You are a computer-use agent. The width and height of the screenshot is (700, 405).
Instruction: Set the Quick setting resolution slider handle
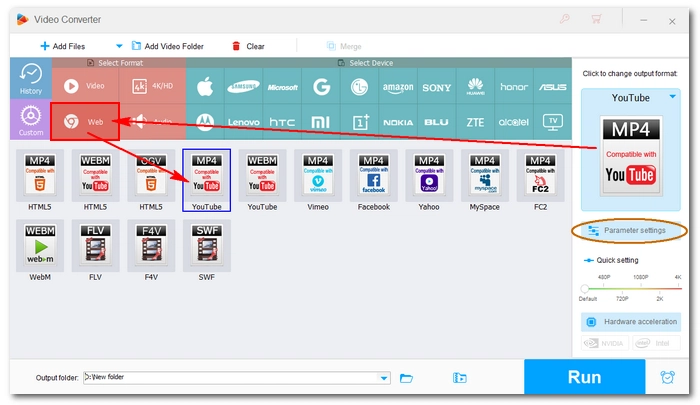[x=584, y=288]
